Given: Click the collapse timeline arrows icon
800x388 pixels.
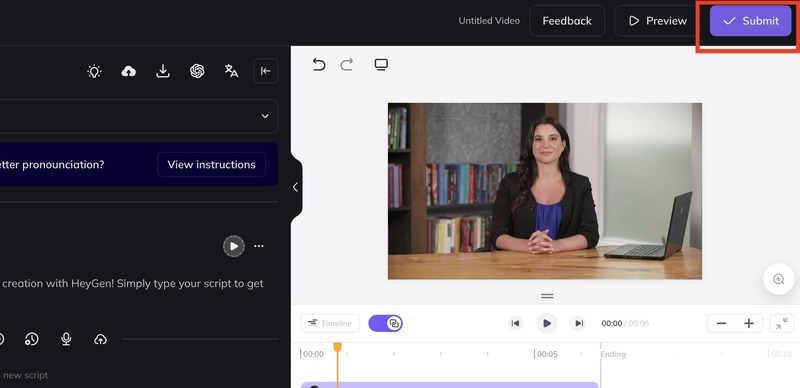Looking at the screenshot, I should click(x=782, y=323).
